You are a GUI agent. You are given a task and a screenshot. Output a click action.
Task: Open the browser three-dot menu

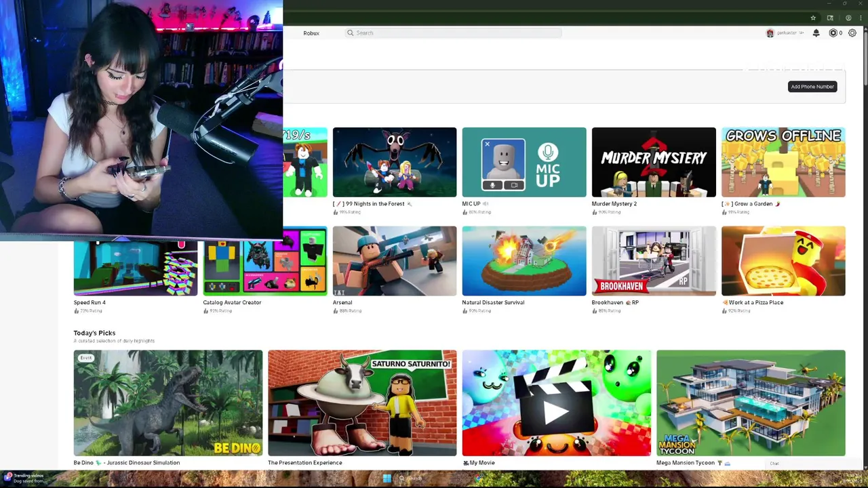(861, 18)
